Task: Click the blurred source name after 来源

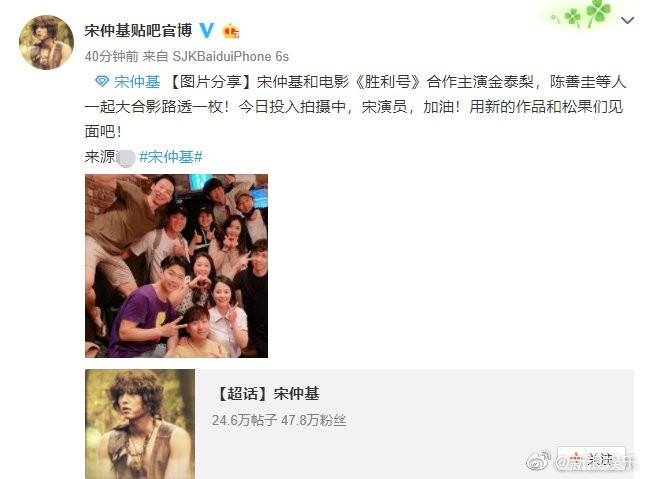Action: (x=125, y=158)
